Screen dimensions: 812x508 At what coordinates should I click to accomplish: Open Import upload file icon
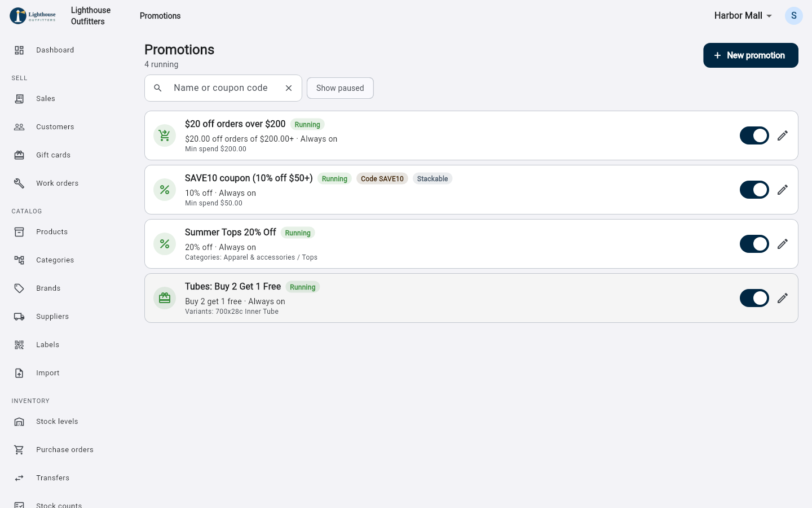(19, 373)
